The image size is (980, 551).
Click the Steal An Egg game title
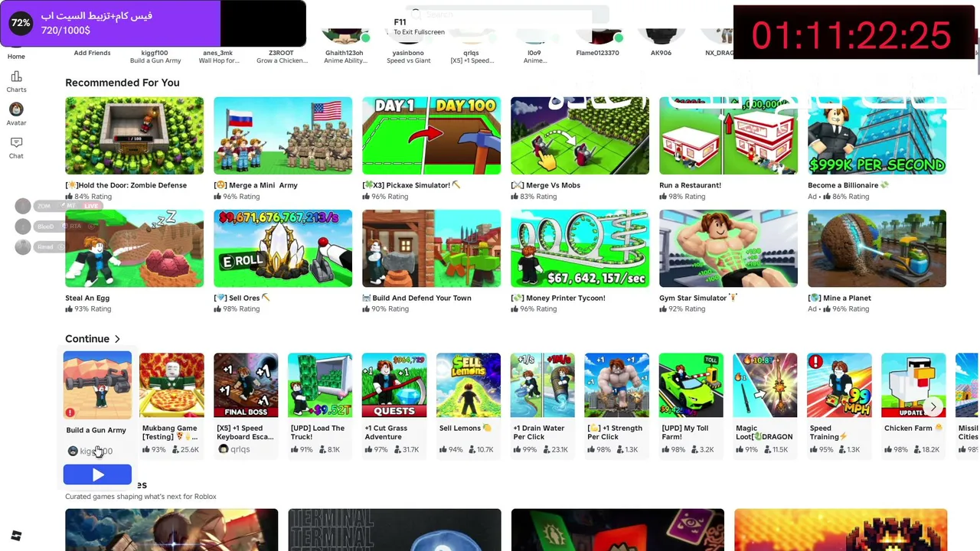pyautogui.click(x=87, y=298)
